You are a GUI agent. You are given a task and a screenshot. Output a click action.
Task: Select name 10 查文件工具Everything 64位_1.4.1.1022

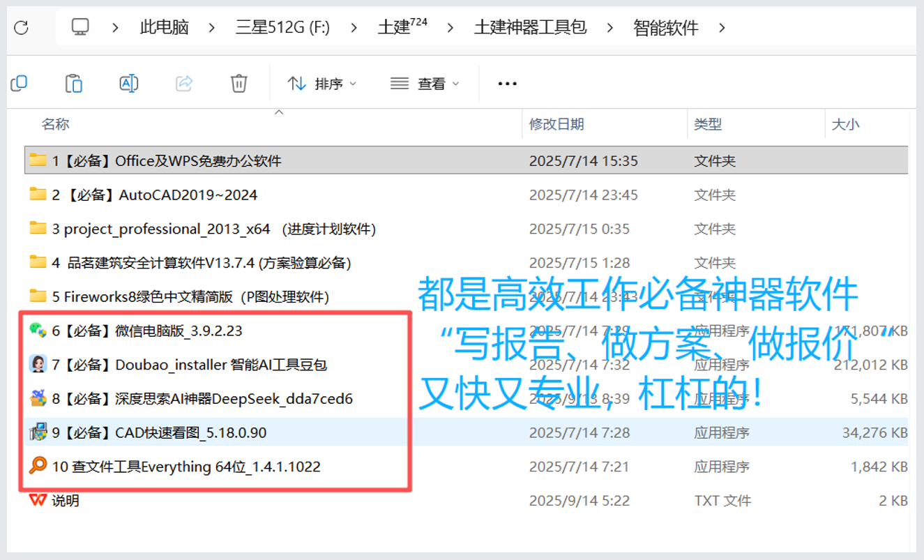point(186,467)
